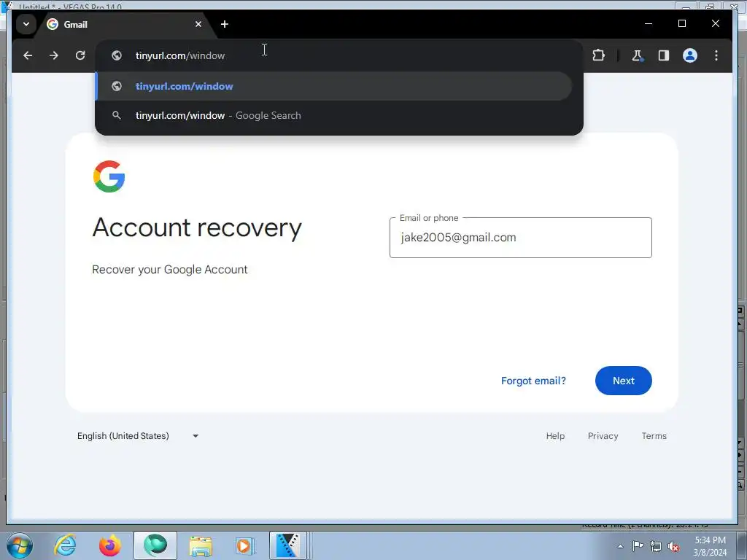Image resolution: width=747 pixels, height=560 pixels.
Task: Open Windows Explorer folder in taskbar
Action: coord(201,545)
